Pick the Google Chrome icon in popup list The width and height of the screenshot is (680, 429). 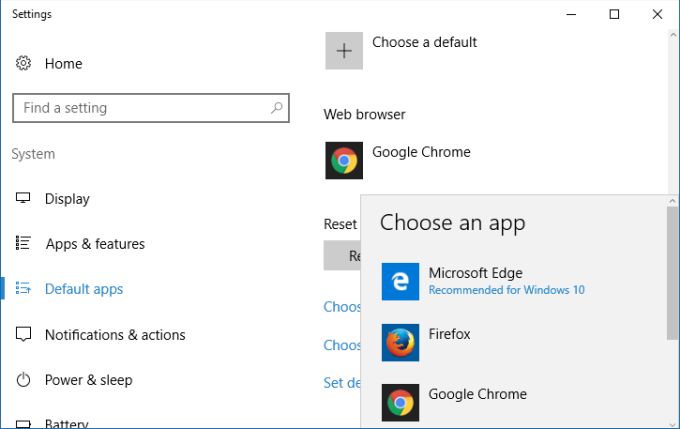tap(400, 402)
